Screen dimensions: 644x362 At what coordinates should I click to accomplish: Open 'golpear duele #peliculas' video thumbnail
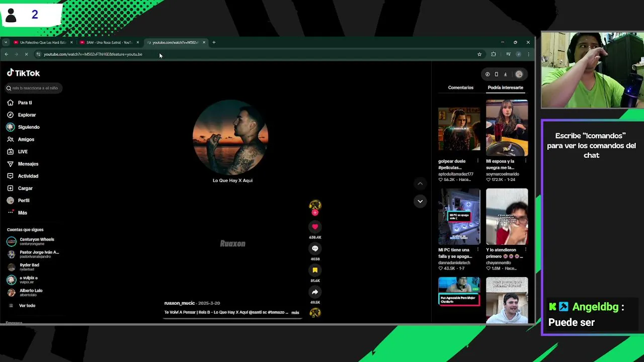[459, 128]
